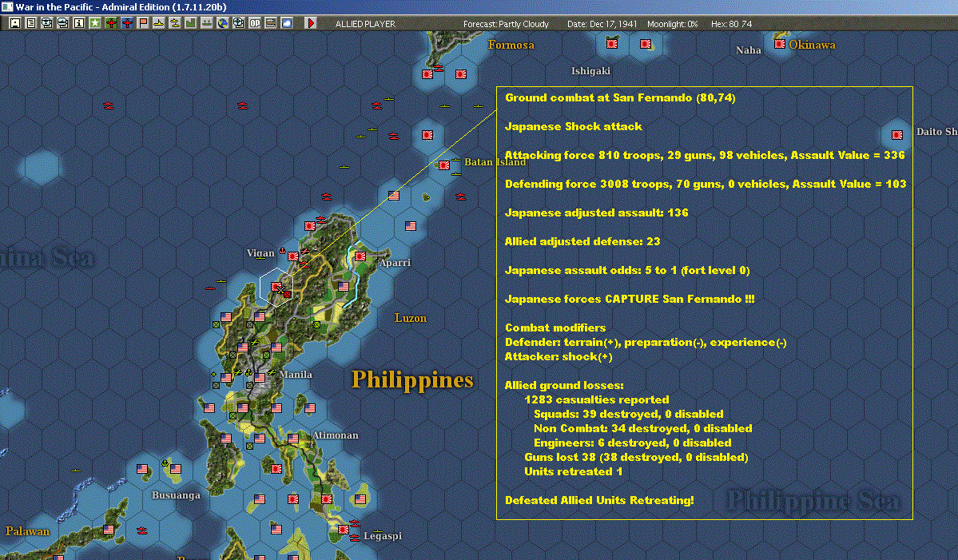This screenshot has width=958, height=560.
Task: Click the 'Hex: 80 74' status text
Action: (731, 24)
